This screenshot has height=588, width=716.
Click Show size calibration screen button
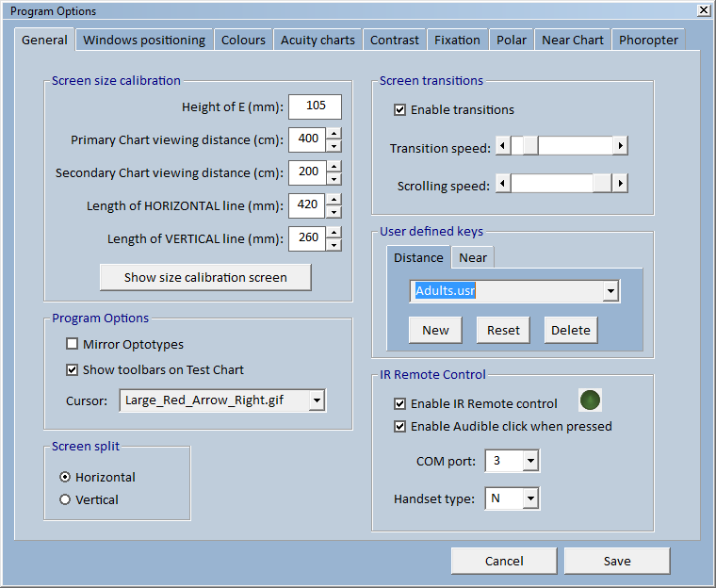coord(205,277)
